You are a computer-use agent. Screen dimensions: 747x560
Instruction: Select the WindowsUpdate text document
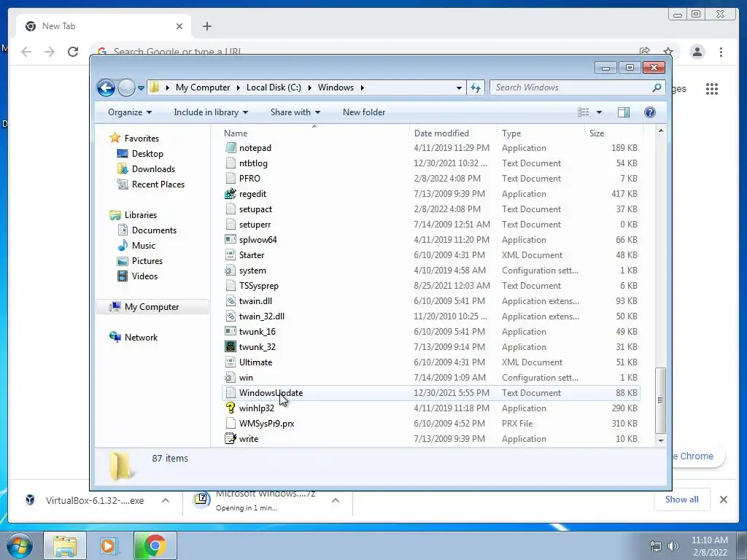coord(271,393)
